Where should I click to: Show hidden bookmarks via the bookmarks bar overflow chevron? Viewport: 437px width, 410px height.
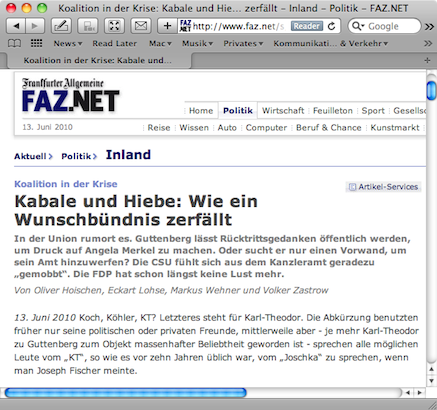click(428, 43)
